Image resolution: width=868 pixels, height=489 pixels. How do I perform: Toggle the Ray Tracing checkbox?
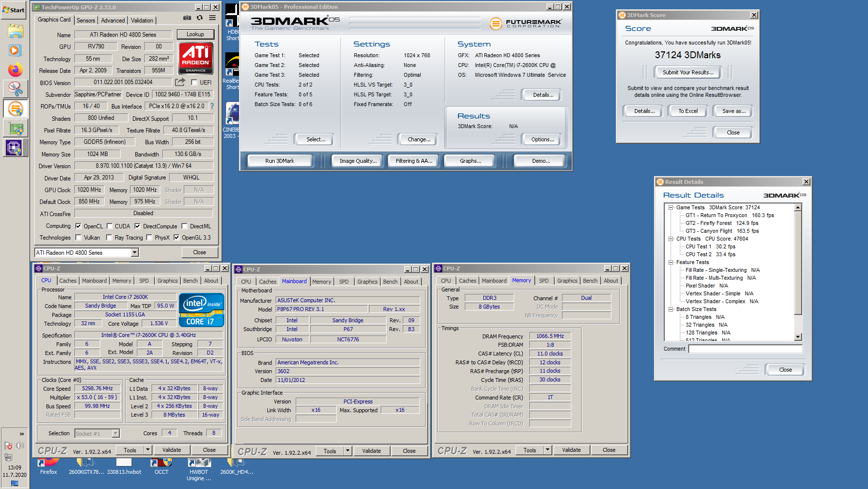[109, 238]
